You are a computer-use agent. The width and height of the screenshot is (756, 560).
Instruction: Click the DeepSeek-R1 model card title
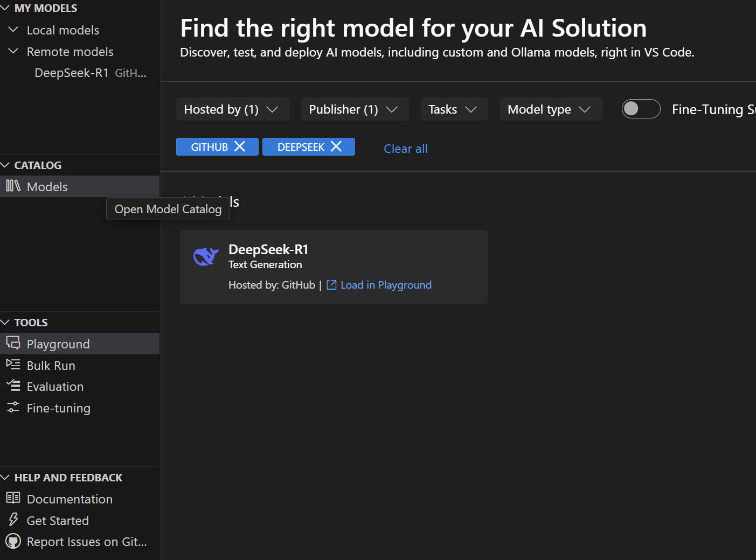pyautogui.click(x=268, y=249)
